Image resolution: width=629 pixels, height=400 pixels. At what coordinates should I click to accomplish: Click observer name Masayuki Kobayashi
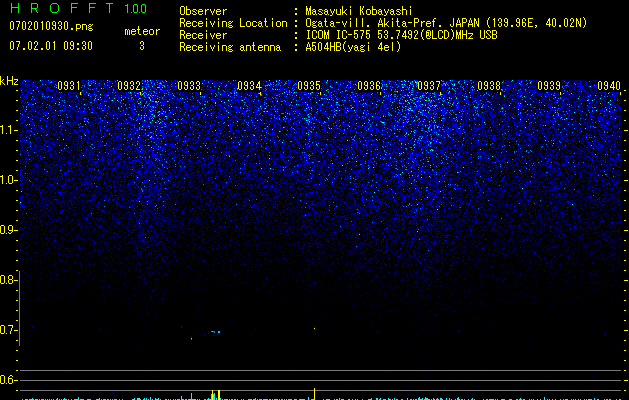click(359, 11)
